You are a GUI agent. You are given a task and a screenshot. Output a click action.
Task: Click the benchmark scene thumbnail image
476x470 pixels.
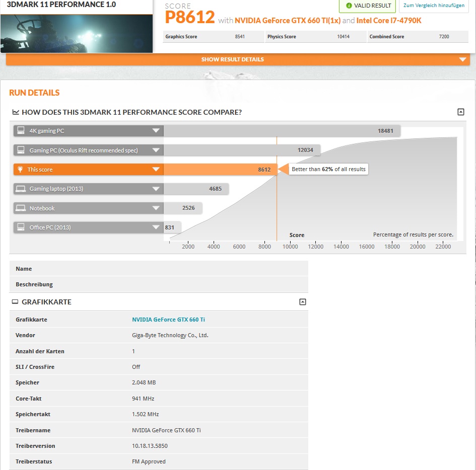[77, 33]
